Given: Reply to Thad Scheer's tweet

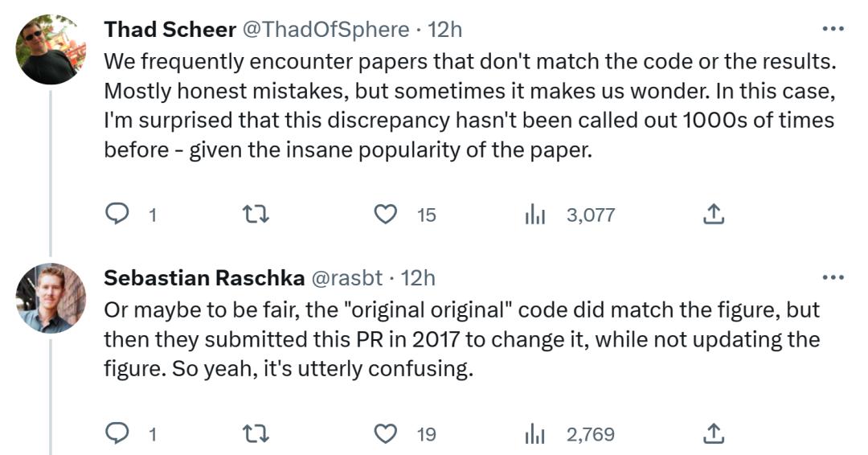Looking at the screenshot, I should click(118, 214).
